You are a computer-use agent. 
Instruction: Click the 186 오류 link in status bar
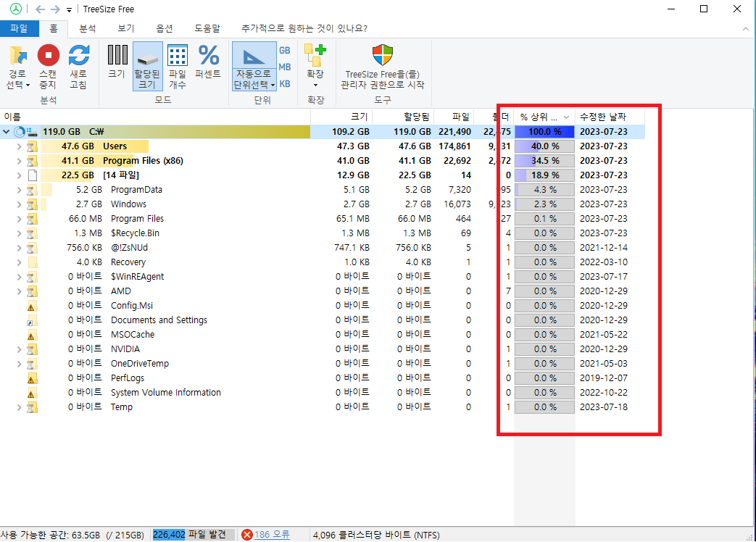coord(272,535)
